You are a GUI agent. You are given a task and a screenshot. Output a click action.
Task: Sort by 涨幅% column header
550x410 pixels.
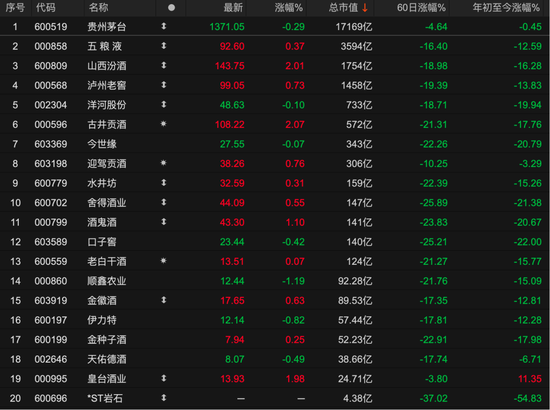point(289,7)
